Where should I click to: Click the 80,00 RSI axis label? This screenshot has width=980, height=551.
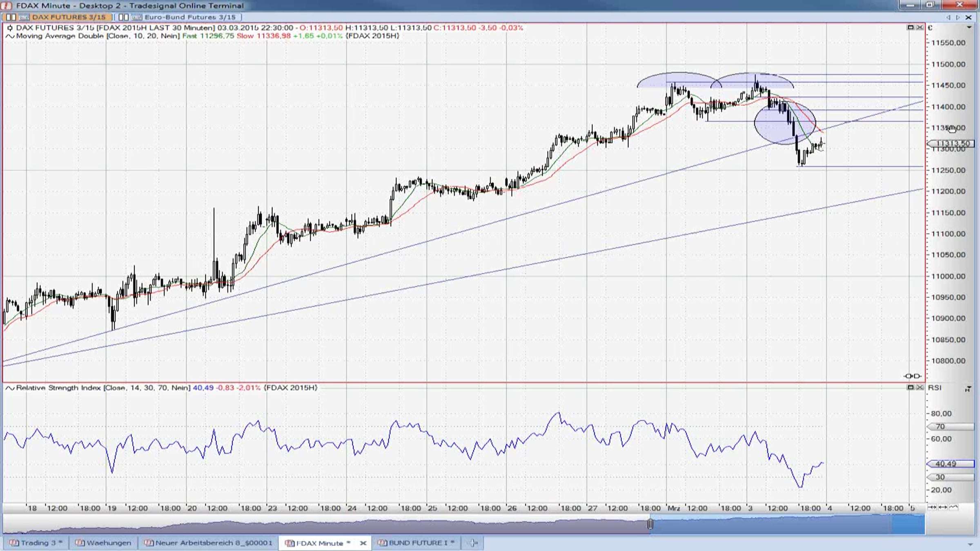pos(941,413)
